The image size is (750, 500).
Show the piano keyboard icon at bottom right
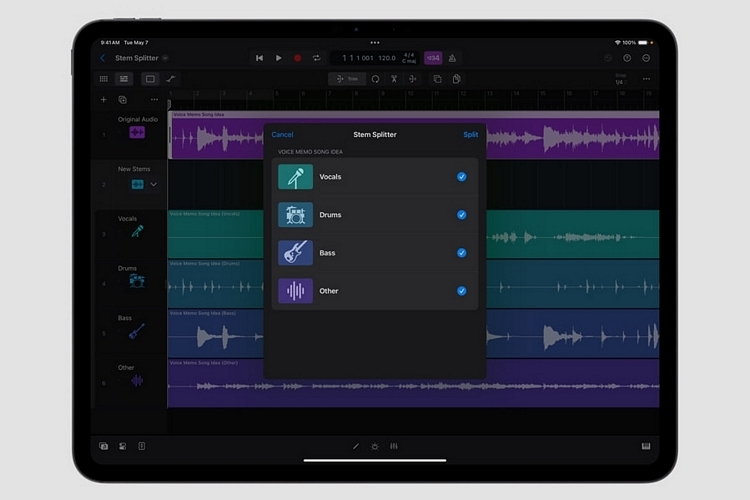[645, 446]
